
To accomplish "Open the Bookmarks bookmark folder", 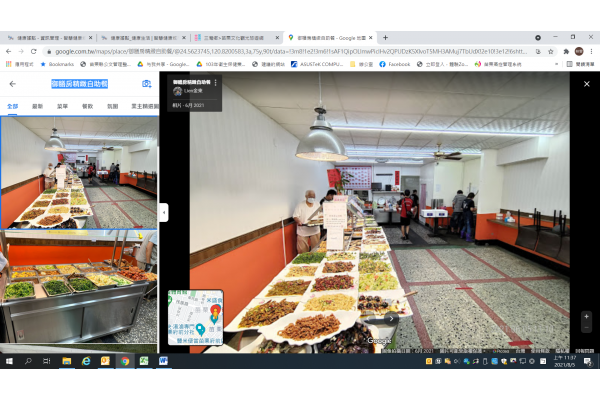I will 57,64.
